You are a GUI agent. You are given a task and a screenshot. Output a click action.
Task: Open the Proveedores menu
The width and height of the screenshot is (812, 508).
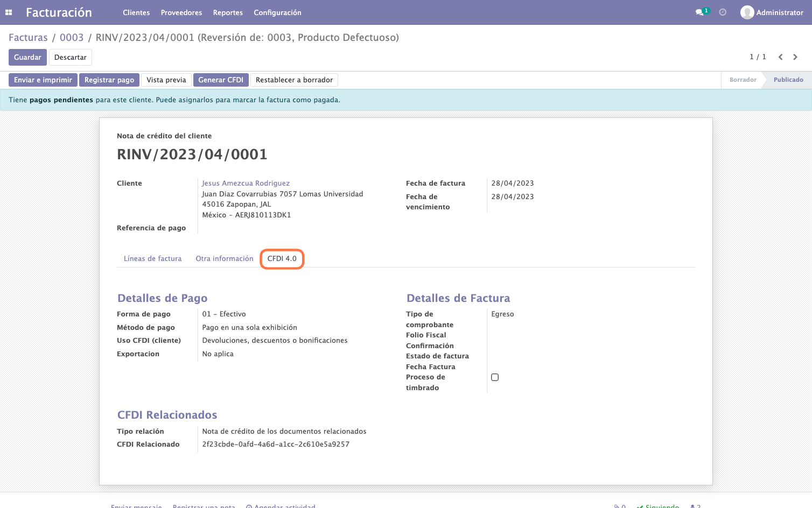pyautogui.click(x=181, y=12)
